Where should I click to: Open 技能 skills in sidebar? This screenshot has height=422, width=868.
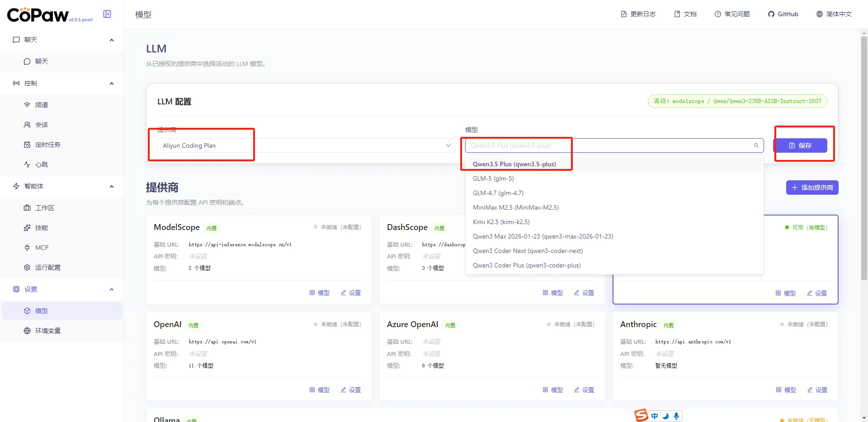coord(42,228)
